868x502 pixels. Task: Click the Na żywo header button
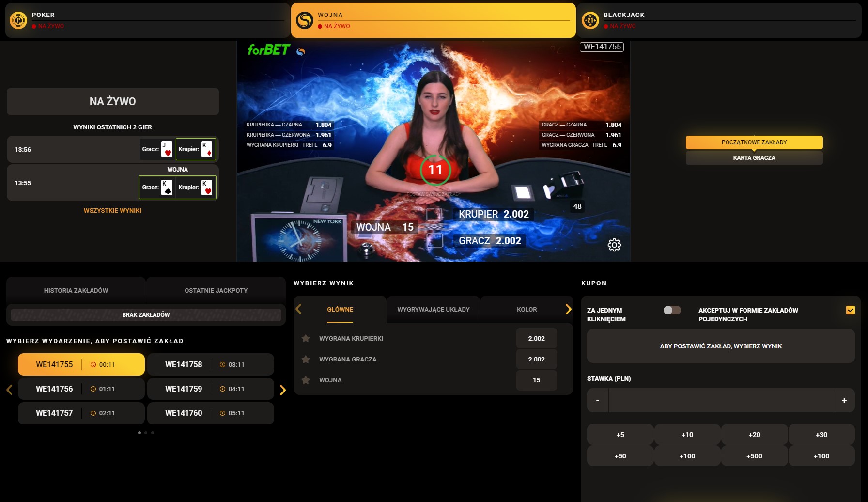(x=113, y=101)
